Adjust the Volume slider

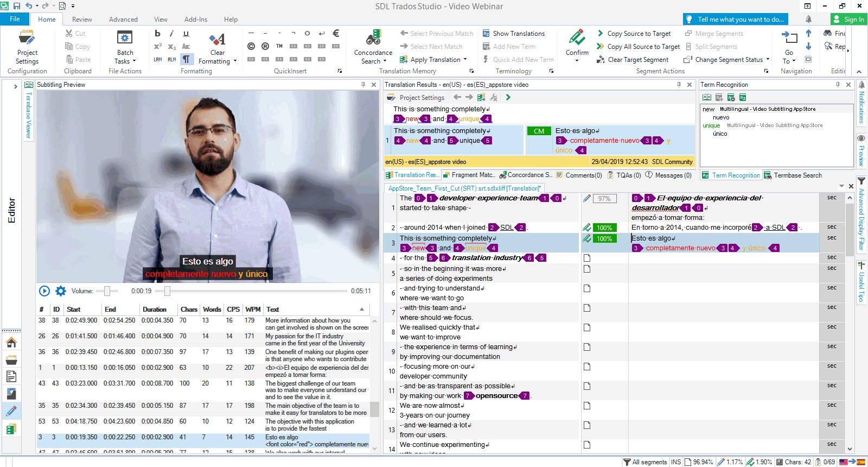107,291
